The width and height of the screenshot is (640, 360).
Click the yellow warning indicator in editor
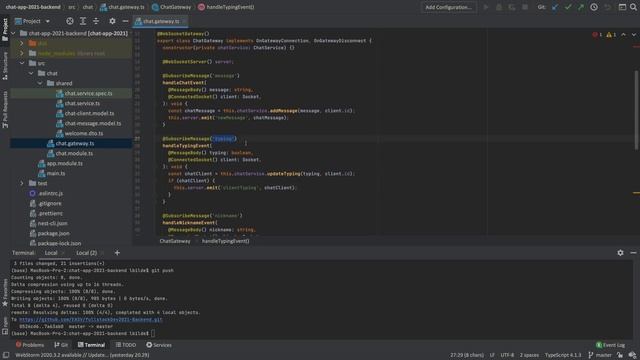point(611,35)
